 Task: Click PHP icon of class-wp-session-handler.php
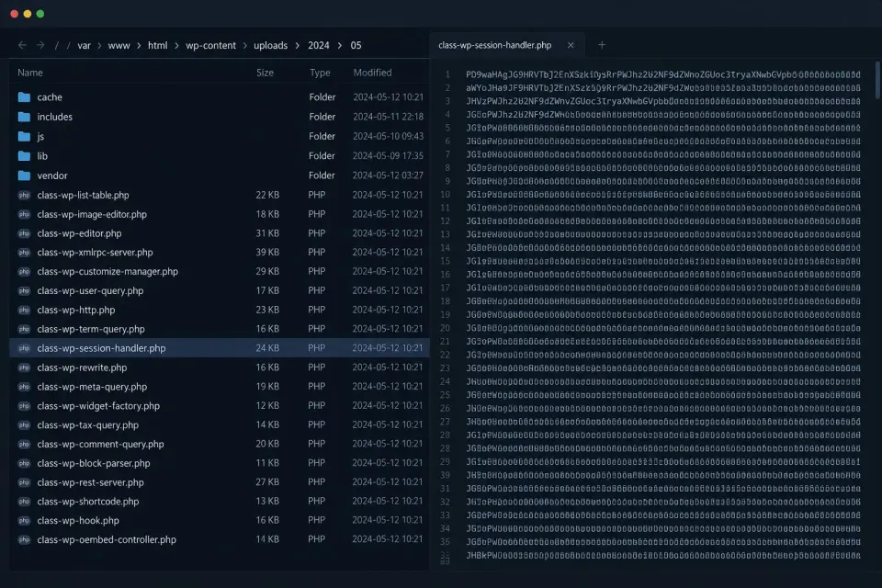click(x=24, y=348)
